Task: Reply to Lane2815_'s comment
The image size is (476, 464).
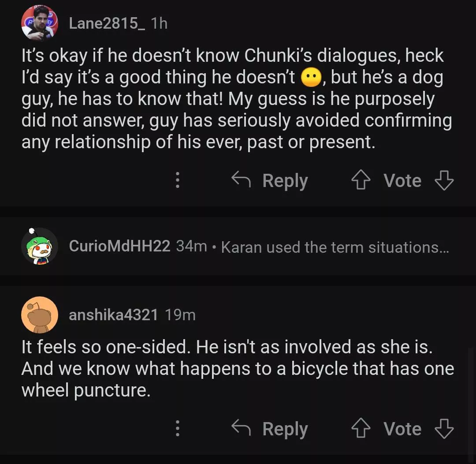Action: coord(285,181)
